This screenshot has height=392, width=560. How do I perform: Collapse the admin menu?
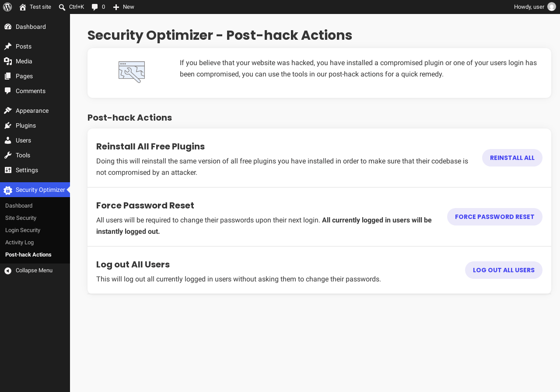(35, 271)
